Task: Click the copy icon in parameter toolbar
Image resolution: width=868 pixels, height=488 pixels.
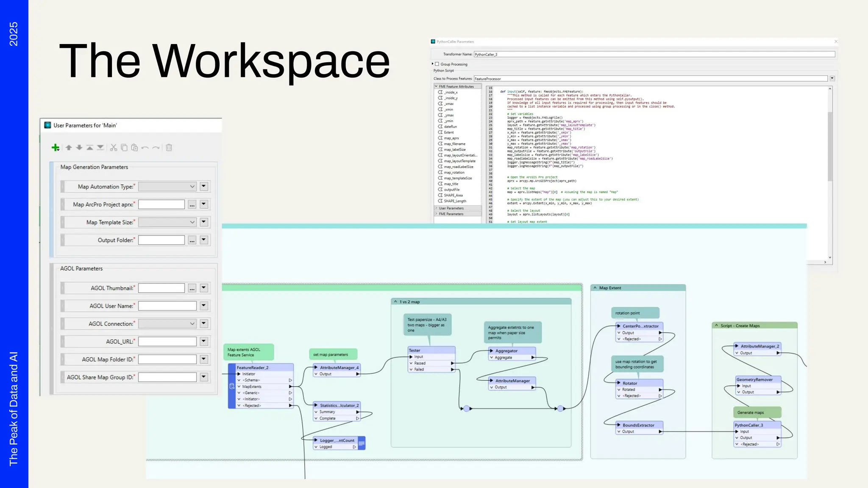Action: 124,147
